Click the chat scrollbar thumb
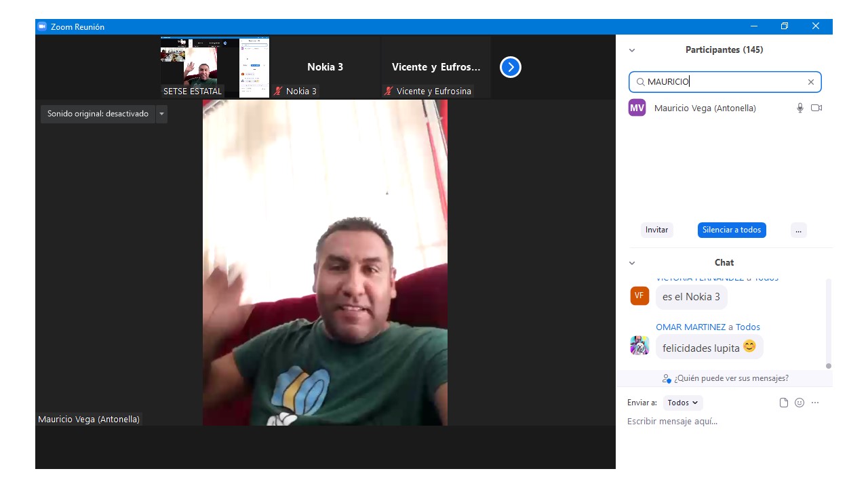 828,366
